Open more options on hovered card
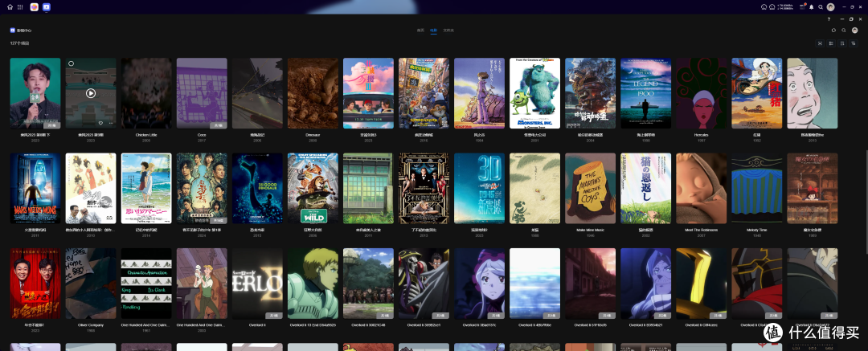 (110, 123)
